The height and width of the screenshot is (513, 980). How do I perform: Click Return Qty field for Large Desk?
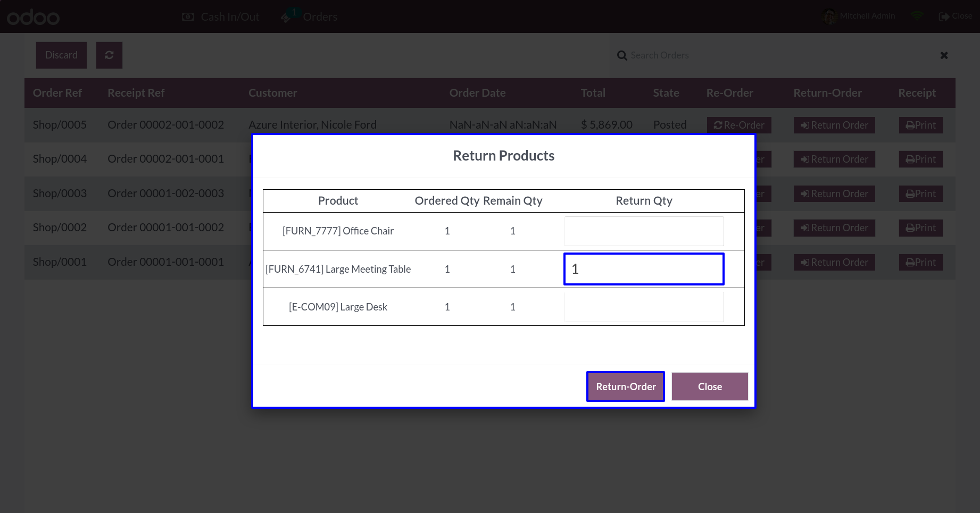pyautogui.click(x=644, y=307)
